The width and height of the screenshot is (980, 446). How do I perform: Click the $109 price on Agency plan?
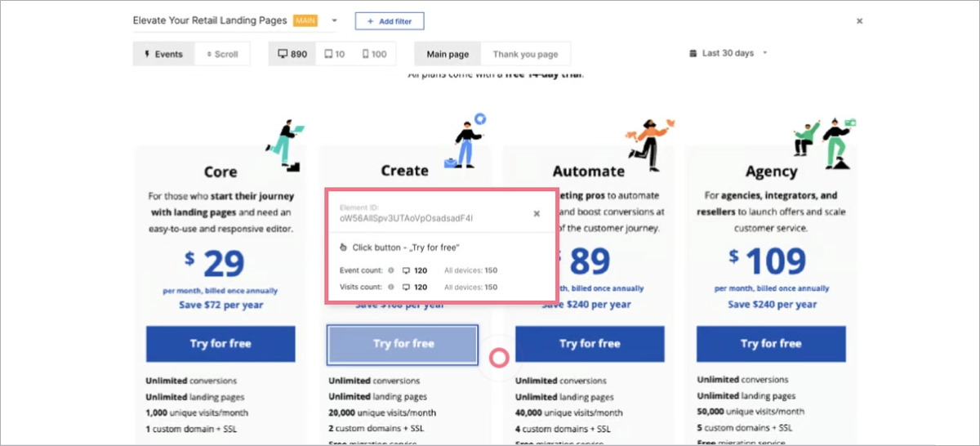coord(766,263)
